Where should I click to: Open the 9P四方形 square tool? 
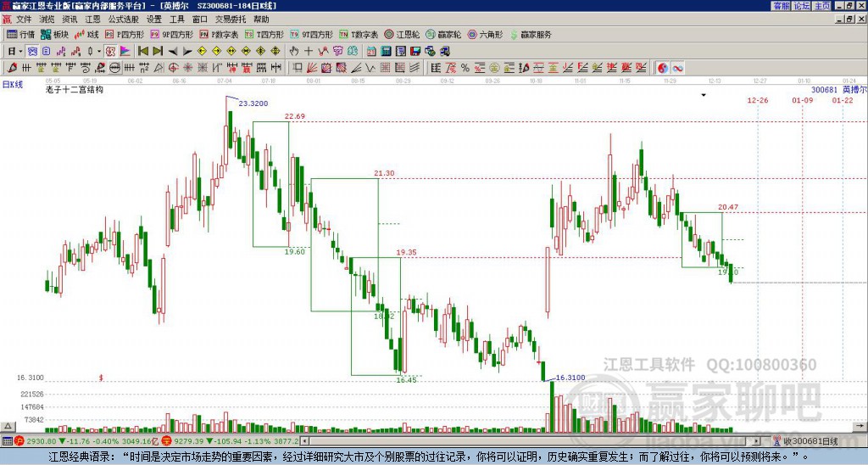(x=171, y=34)
